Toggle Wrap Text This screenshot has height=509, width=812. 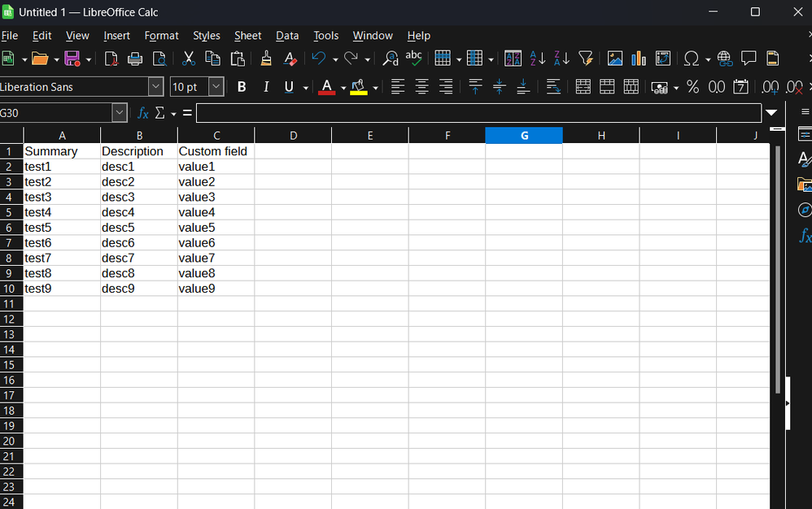click(553, 87)
